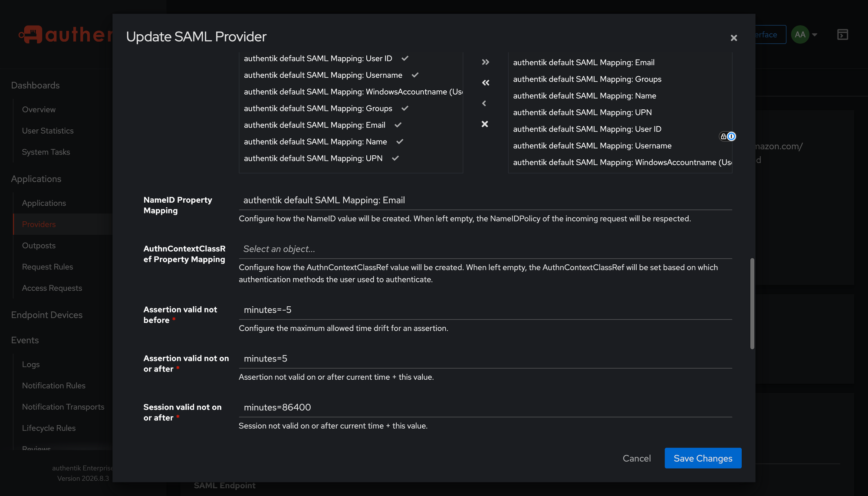Click the Save Changes button

(703, 458)
